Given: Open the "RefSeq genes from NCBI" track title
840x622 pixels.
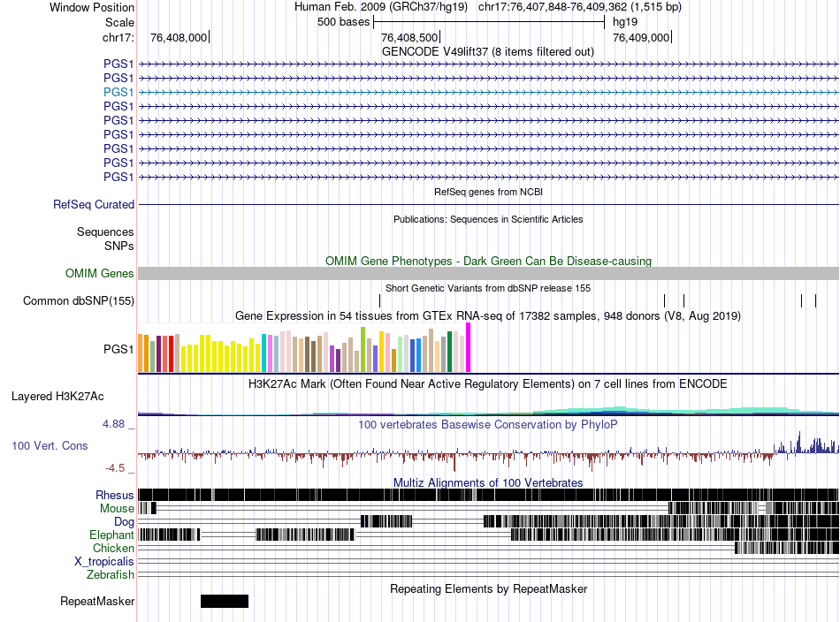Looking at the screenshot, I should tap(488, 192).
